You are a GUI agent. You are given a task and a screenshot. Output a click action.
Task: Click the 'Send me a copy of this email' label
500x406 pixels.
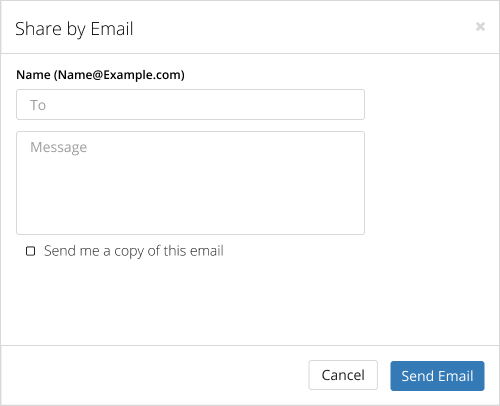[134, 251]
